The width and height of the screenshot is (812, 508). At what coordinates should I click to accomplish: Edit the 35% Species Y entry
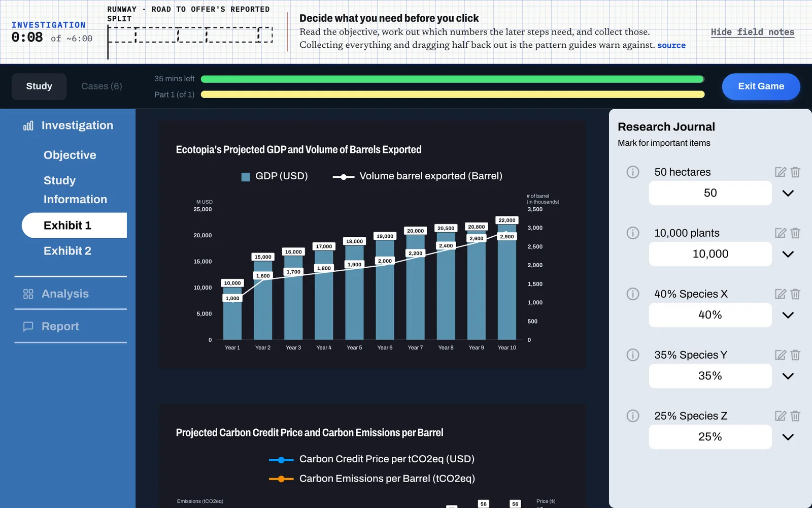coord(781,355)
